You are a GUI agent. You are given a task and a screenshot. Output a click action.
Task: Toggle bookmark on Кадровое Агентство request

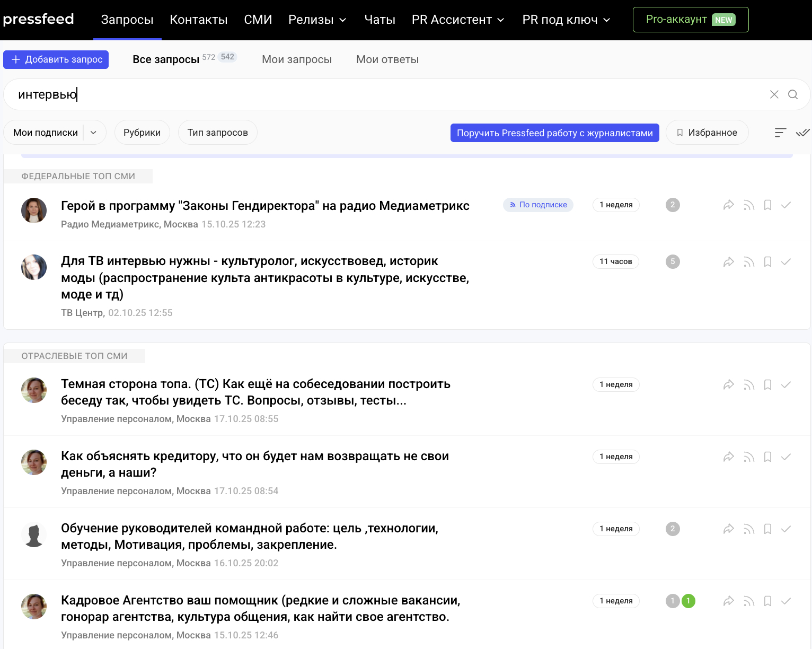[767, 601]
